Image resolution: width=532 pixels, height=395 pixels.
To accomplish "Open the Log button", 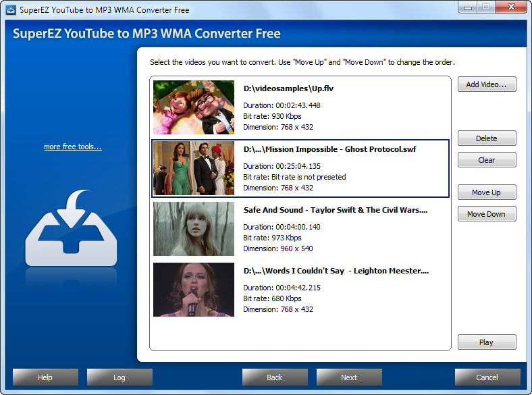I will tap(119, 377).
